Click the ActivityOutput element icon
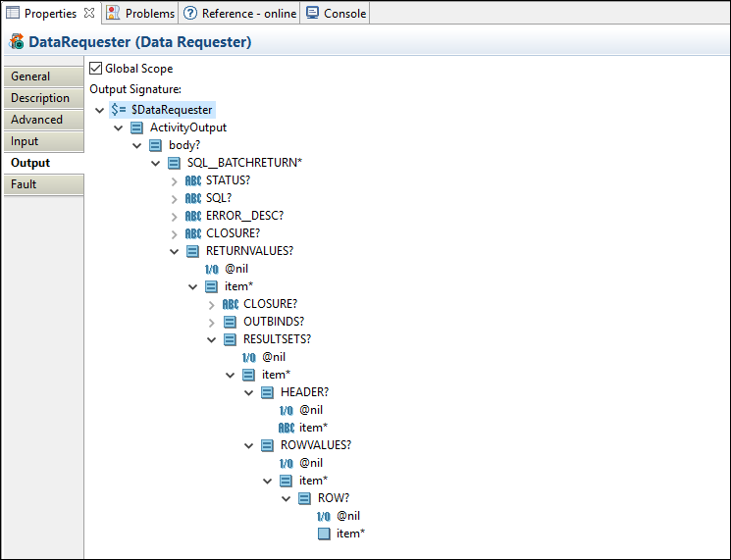 pyautogui.click(x=136, y=127)
